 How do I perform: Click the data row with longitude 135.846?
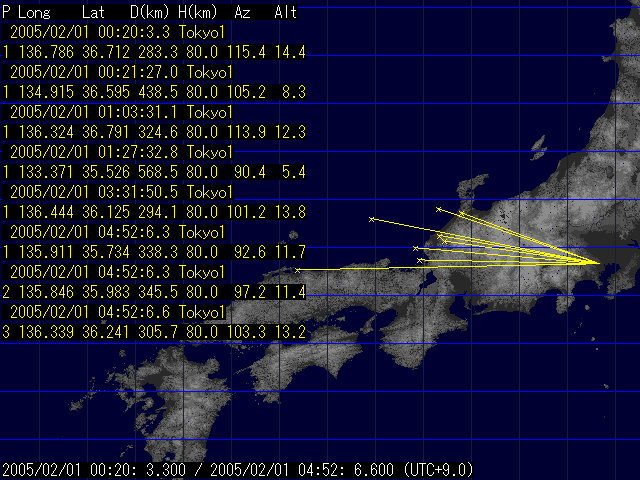140,291
